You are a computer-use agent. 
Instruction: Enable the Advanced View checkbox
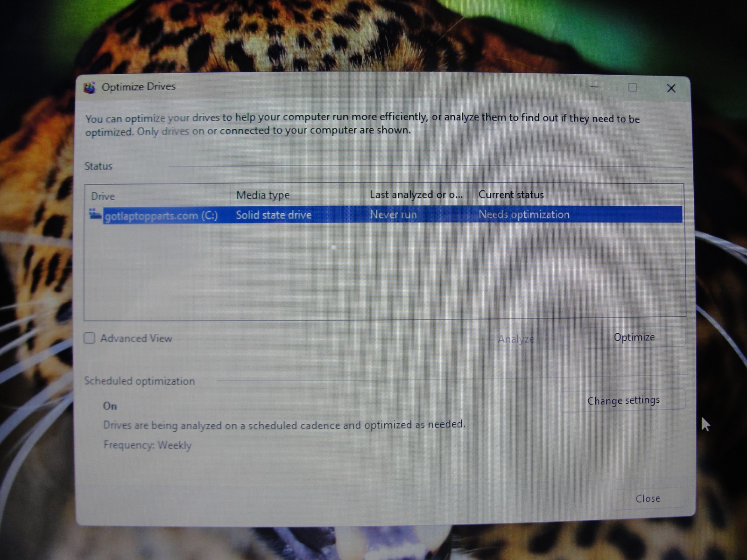(x=89, y=338)
